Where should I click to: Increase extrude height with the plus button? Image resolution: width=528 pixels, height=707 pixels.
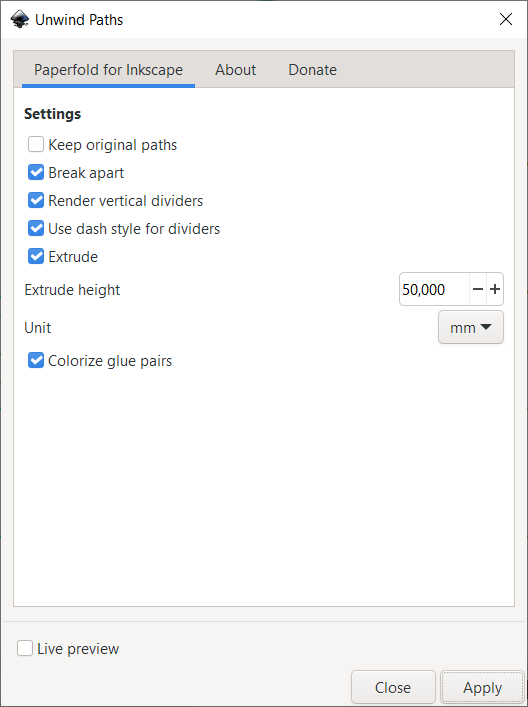pos(495,289)
